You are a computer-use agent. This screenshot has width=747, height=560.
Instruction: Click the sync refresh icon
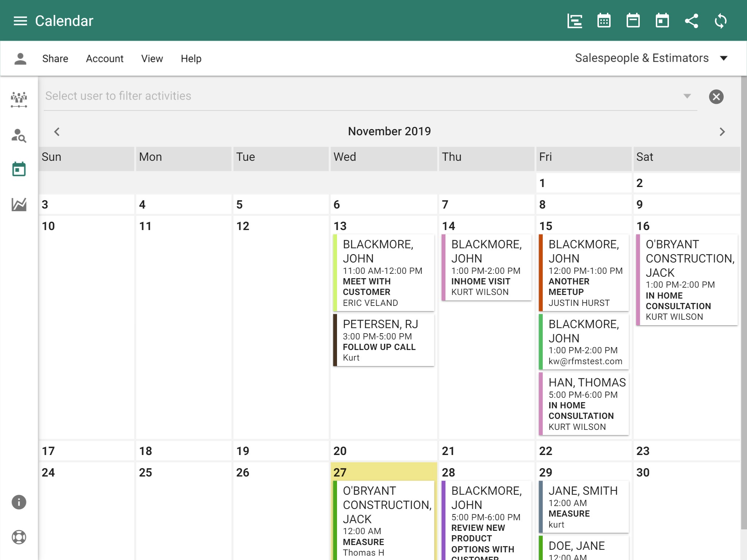(x=721, y=21)
